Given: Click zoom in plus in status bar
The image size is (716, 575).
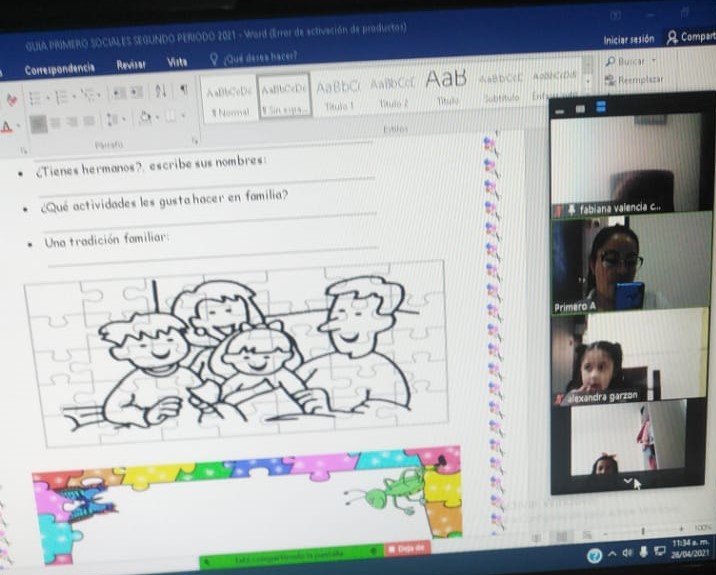Looking at the screenshot, I should click(x=681, y=529).
